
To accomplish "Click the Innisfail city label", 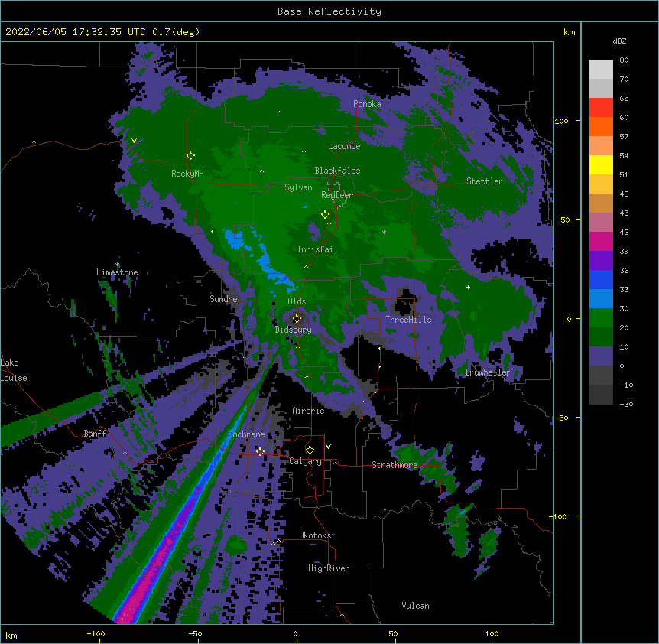I will [317, 249].
